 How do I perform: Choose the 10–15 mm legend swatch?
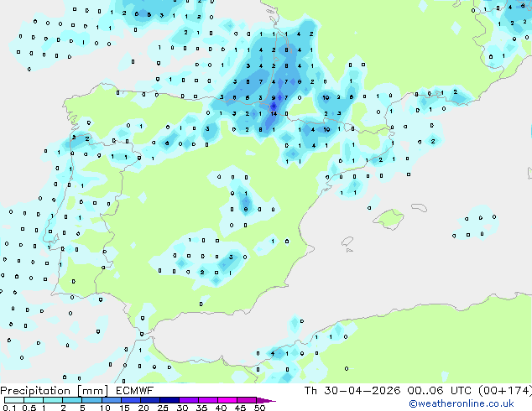click(111, 400)
